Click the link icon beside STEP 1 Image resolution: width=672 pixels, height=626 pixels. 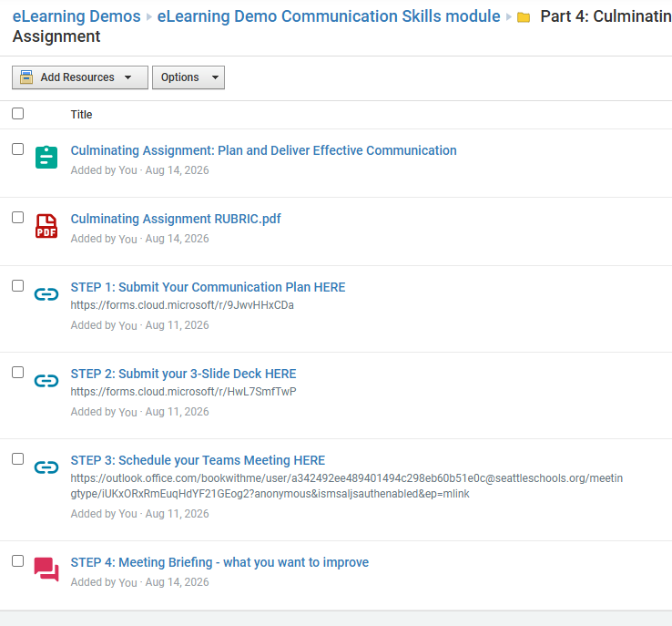point(46,294)
